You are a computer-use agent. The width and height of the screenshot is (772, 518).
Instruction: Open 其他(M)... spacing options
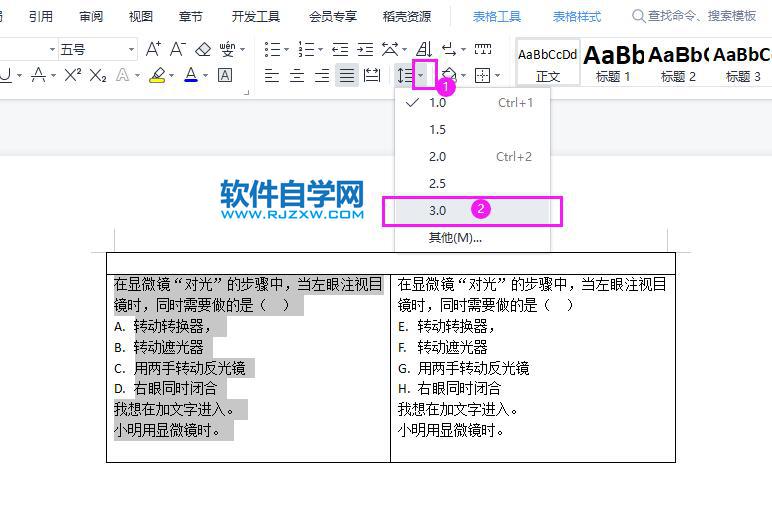(x=472, y=238)
